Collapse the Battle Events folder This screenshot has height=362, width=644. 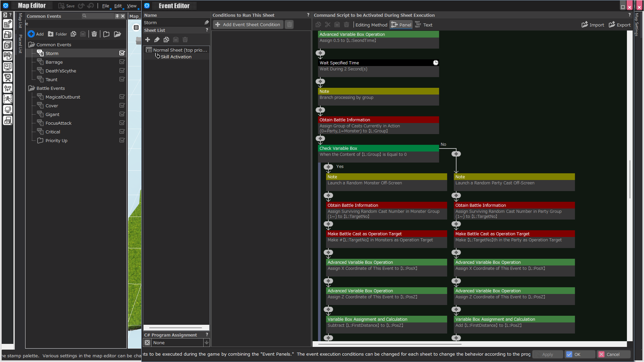(x=32, y=88)
